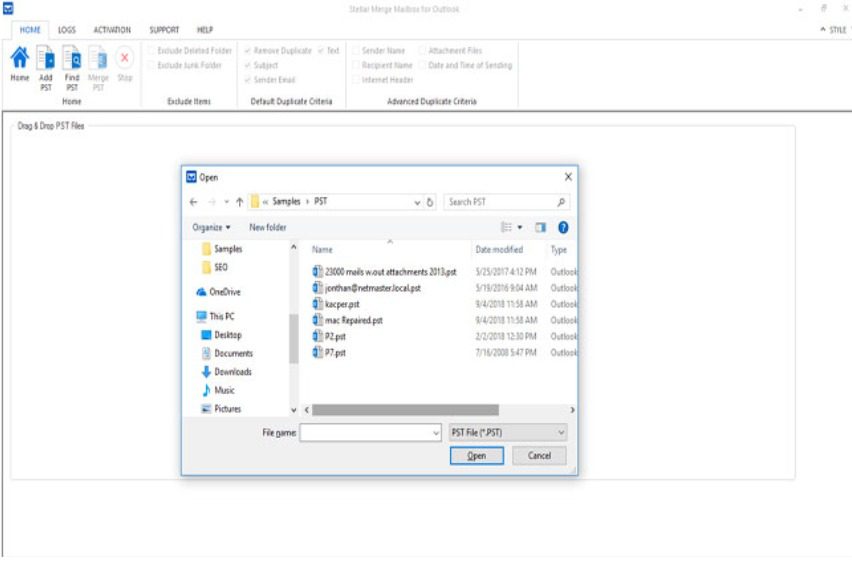Viewport: 852px width, 577px height.
Task: Toggle Exclude Deleted Folder checkbox
Action: click(151, 50)
